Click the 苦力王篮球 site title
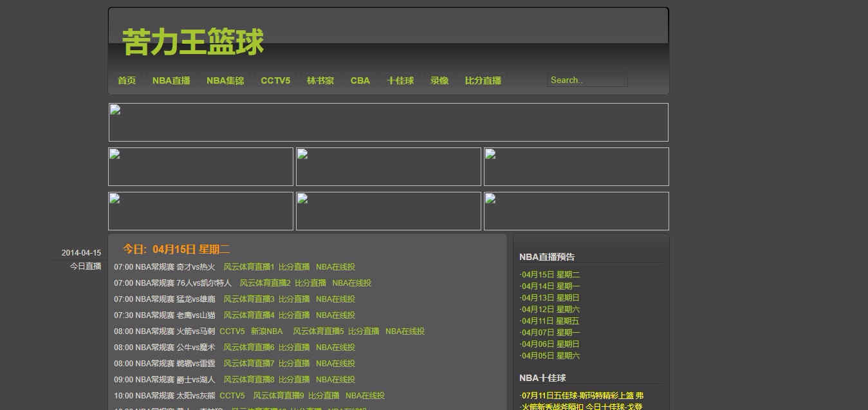868x410 pixels. pyautogui.click(x=192, y=41)
